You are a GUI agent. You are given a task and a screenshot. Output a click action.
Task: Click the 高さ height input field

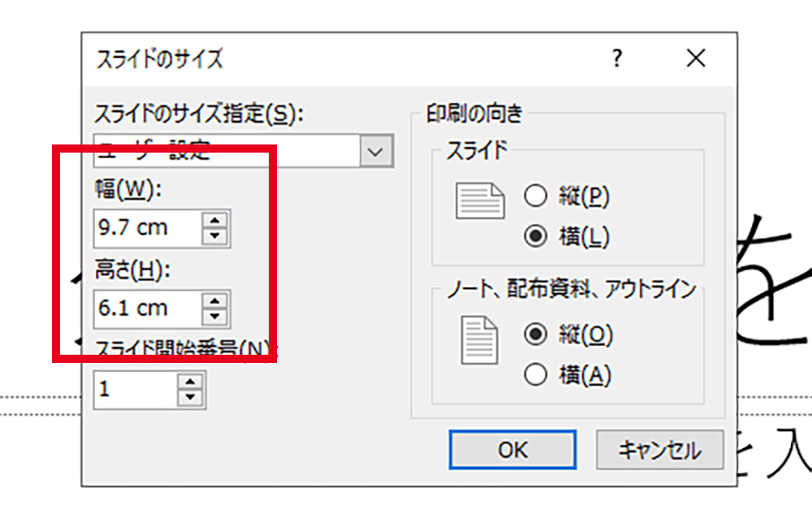(x=146, y=308)
